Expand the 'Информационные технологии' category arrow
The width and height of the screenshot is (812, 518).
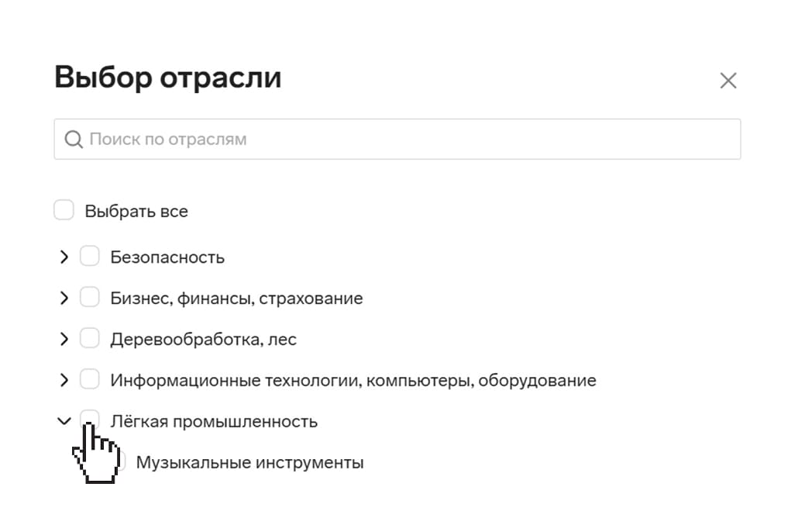pos(64,380)
